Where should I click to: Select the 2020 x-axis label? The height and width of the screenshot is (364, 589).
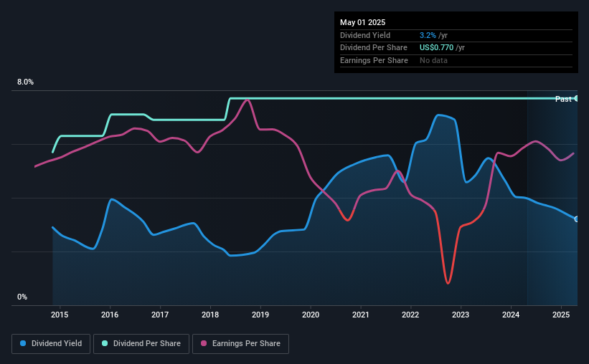[x=311, y=315]
